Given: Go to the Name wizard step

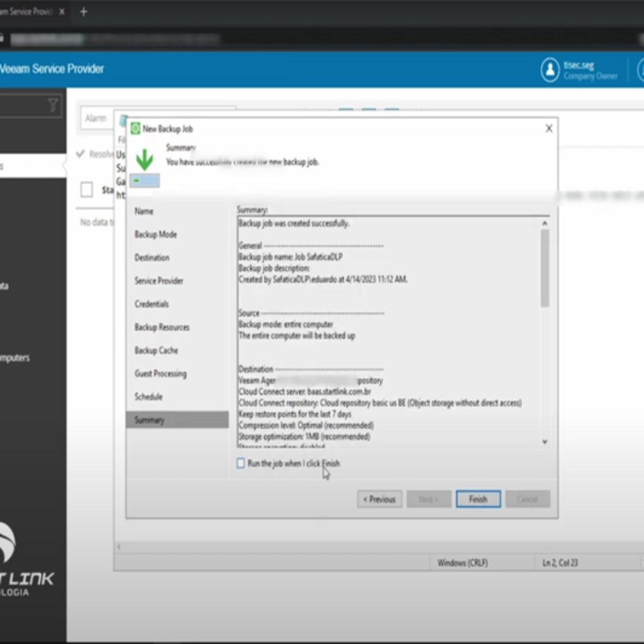Looking at the screenshot, I should click(144, 211).
